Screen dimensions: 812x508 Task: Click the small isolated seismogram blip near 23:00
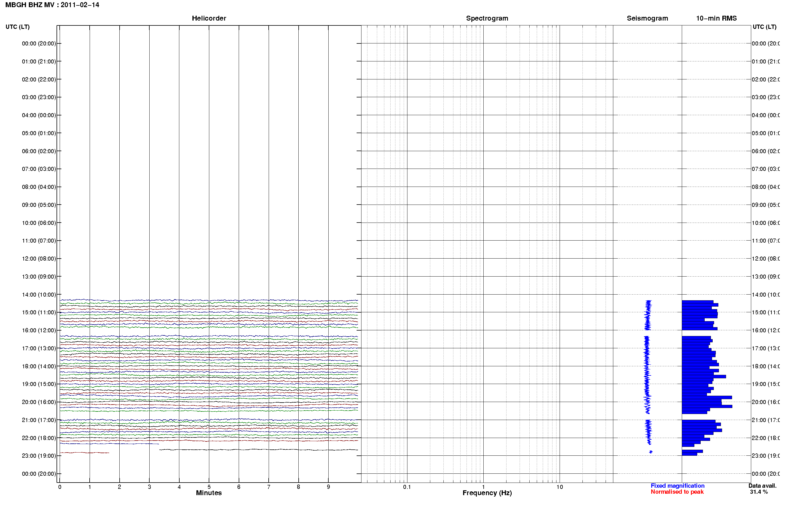[650, 452]
